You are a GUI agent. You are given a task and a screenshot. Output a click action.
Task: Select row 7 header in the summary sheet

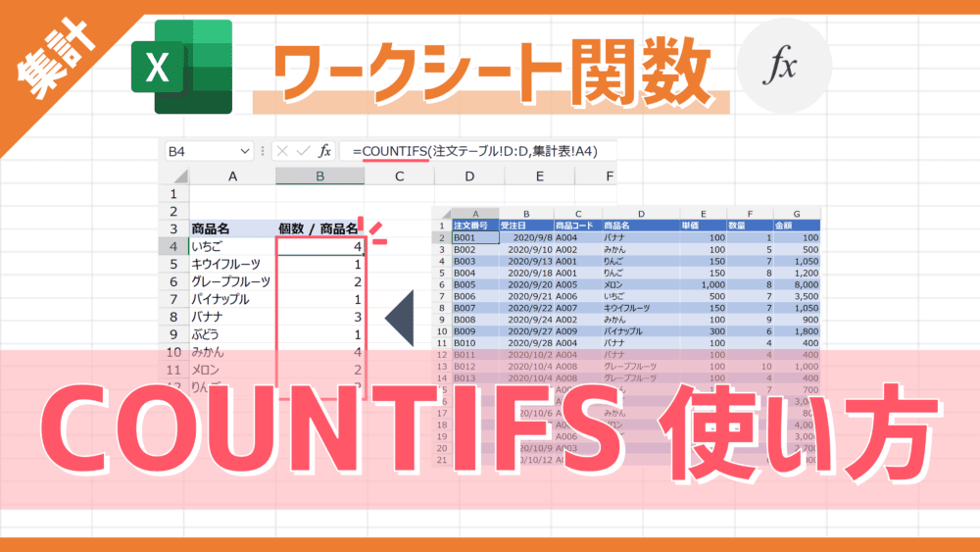click(x=173, y=299)
